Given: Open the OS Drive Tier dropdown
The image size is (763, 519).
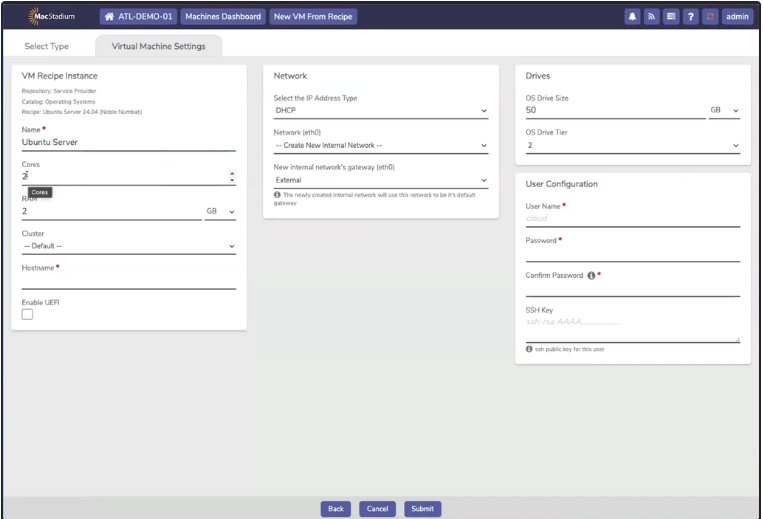Looking at the screenshot, I should (633, 145).
